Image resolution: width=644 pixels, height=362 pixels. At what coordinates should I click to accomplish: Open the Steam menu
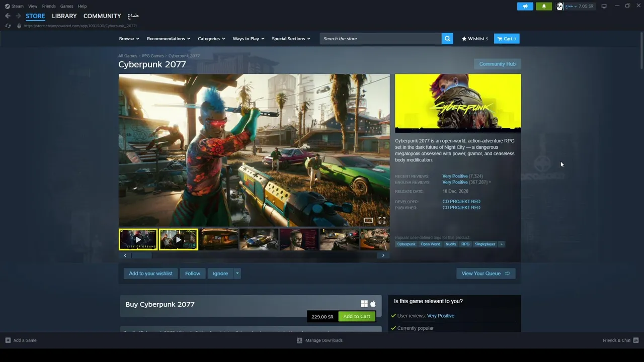(18, 6)
